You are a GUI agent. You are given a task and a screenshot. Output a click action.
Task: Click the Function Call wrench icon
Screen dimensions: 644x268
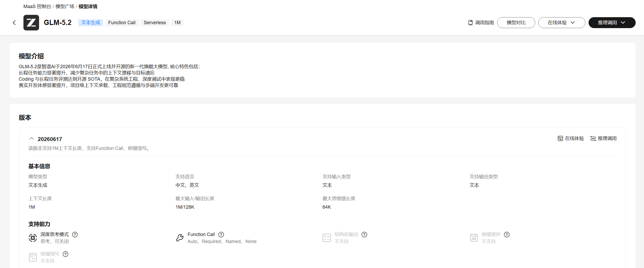pyautogui.click(x=180, y=238)
